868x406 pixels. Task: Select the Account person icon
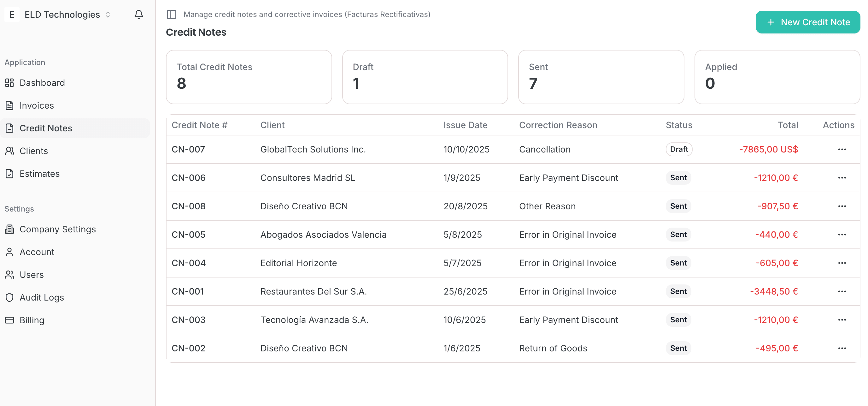pos(9,252)
